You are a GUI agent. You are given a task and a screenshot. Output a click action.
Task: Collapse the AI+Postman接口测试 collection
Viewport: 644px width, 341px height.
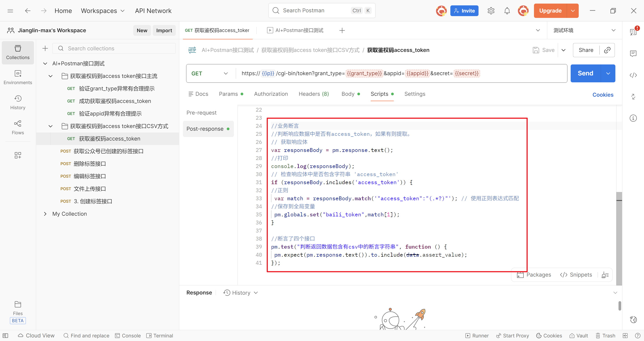pos(45,64)
